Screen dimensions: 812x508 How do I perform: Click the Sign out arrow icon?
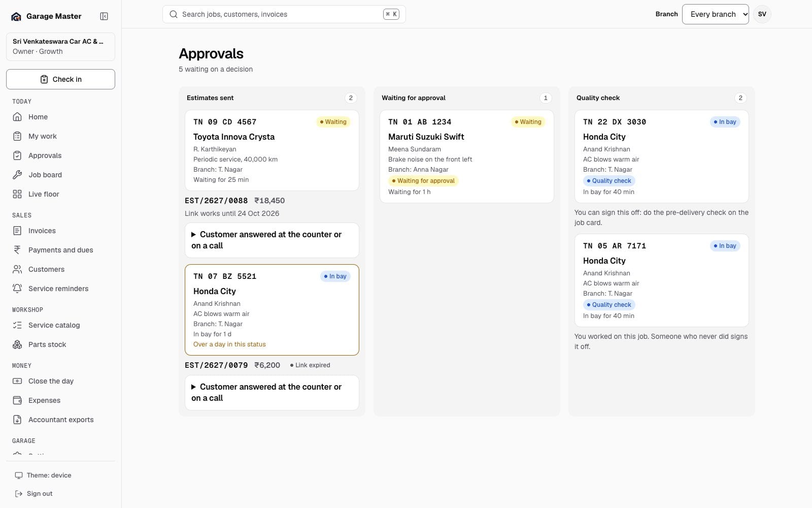[19, 494]
